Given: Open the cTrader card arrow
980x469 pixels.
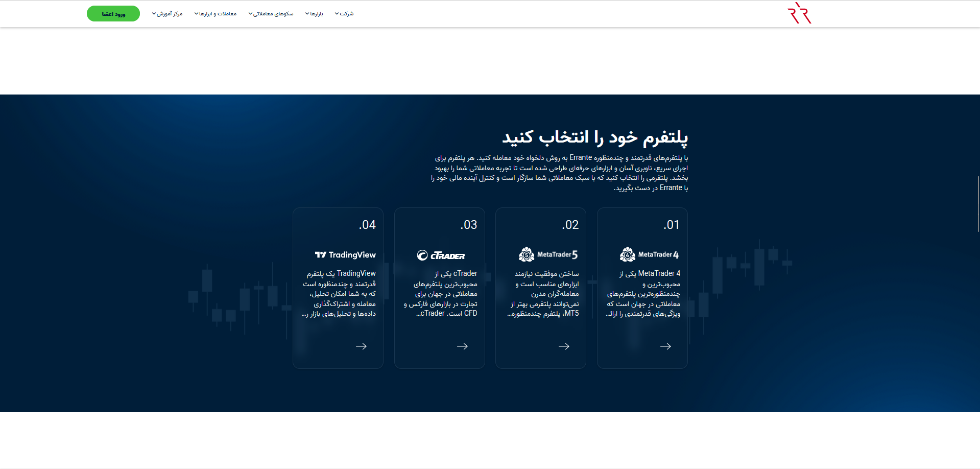Looking at the screenshot, I should [462, 346].
